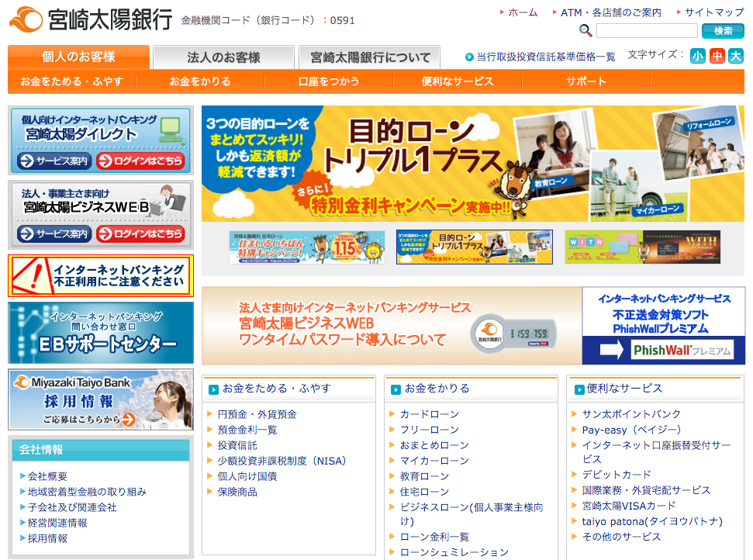Screen dimensions: 753x560
Task: Open 経営関連情報 link
Action: coord(57,523)
